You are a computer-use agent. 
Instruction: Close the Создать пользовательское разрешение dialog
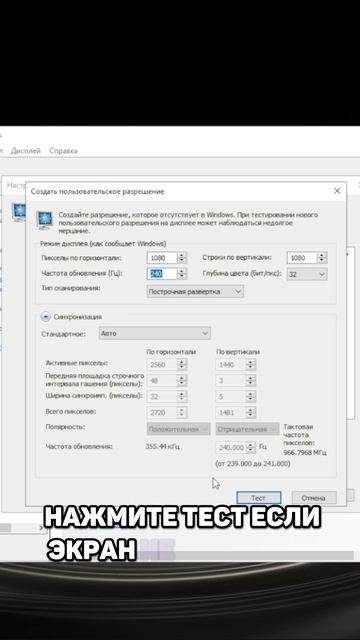337,191
